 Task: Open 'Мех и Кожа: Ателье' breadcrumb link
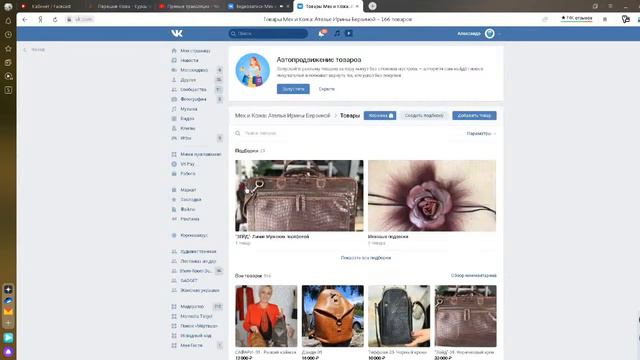[282, 116]
